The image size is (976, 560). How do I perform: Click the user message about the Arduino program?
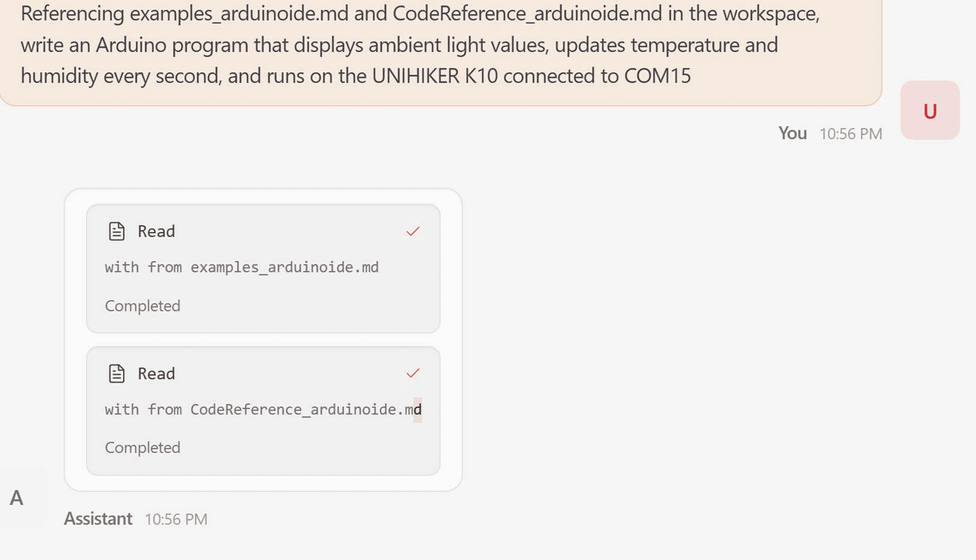[x=441, y=46]
